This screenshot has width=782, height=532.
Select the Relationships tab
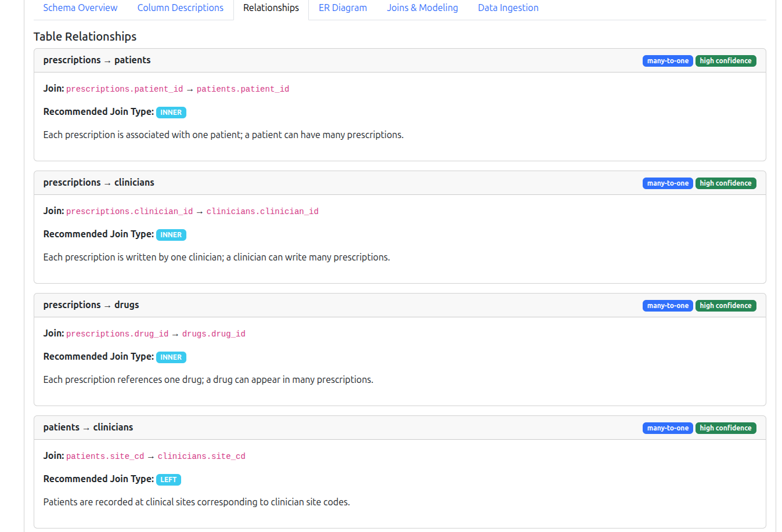271,8
